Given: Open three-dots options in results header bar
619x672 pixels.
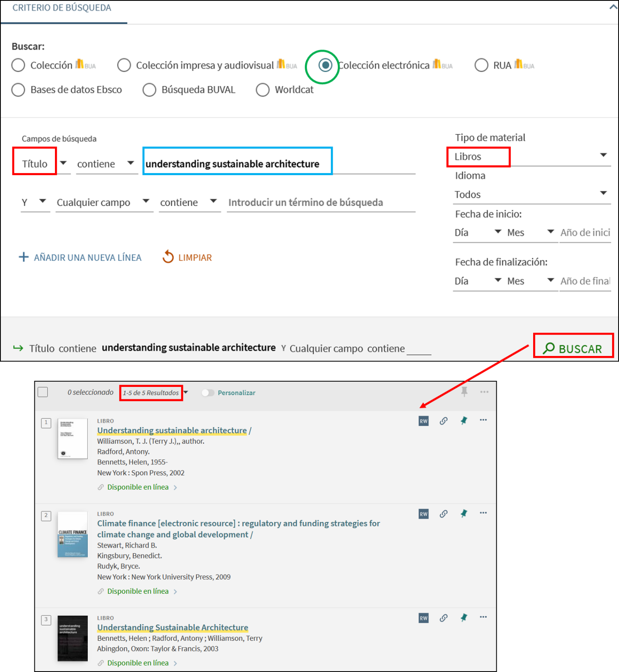Looking at the screenshot, I should coord(484,392).
